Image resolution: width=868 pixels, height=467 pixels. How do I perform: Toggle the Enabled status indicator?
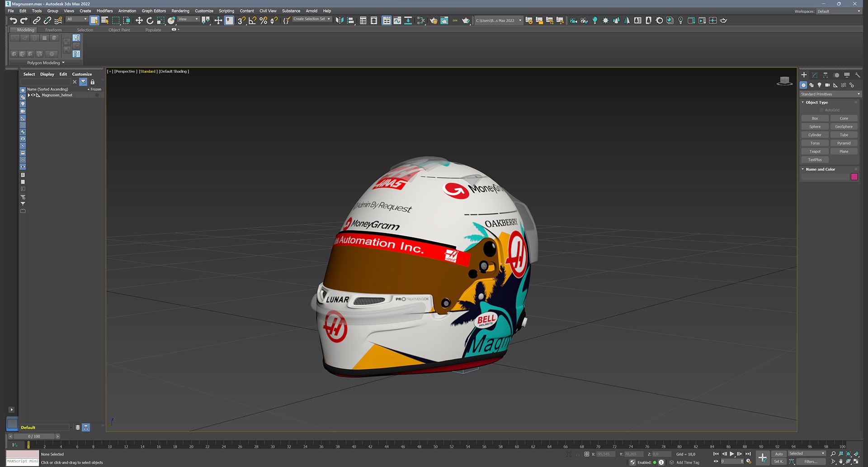tap(655, 462)
